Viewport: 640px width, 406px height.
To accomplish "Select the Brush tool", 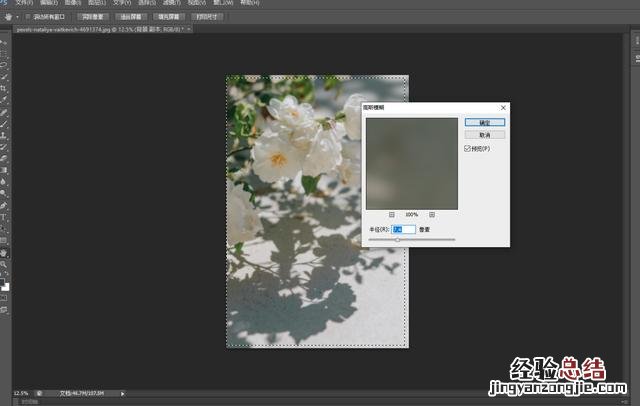I will point(3,124).
